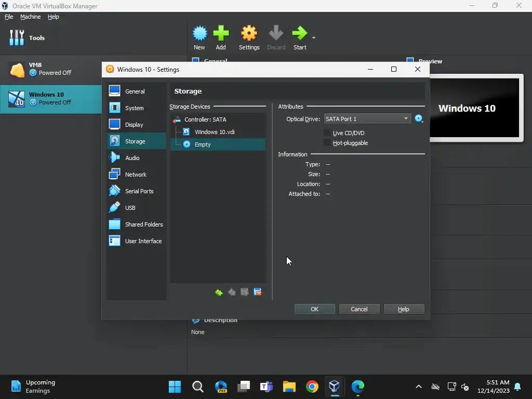Viewport: 532px width, 399px height.
Task: Click Add in VirtualBox Manager toolbar
Action: (x=221, y=37)
